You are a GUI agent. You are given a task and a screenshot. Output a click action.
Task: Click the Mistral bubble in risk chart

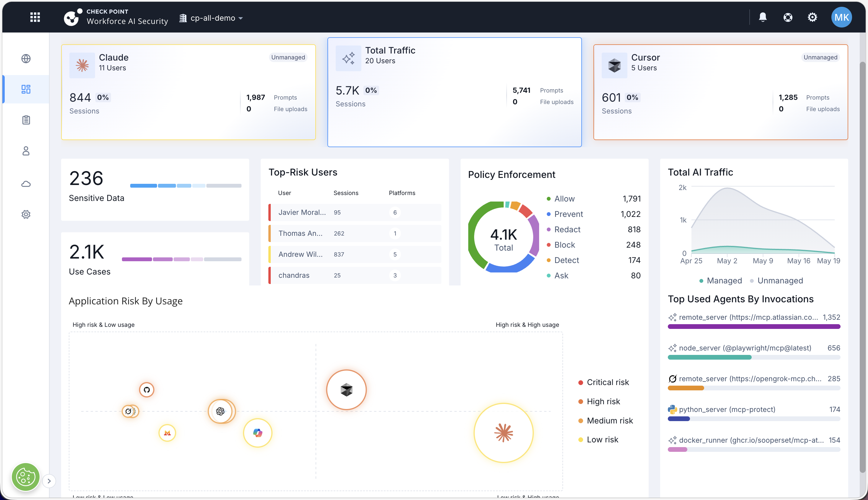pyautogui.click(x=167, y=433)
